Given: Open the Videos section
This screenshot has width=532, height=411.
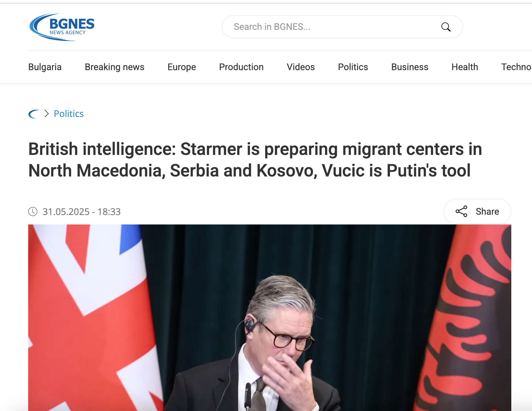Looking at the screenshot, I should pos(301,67).
